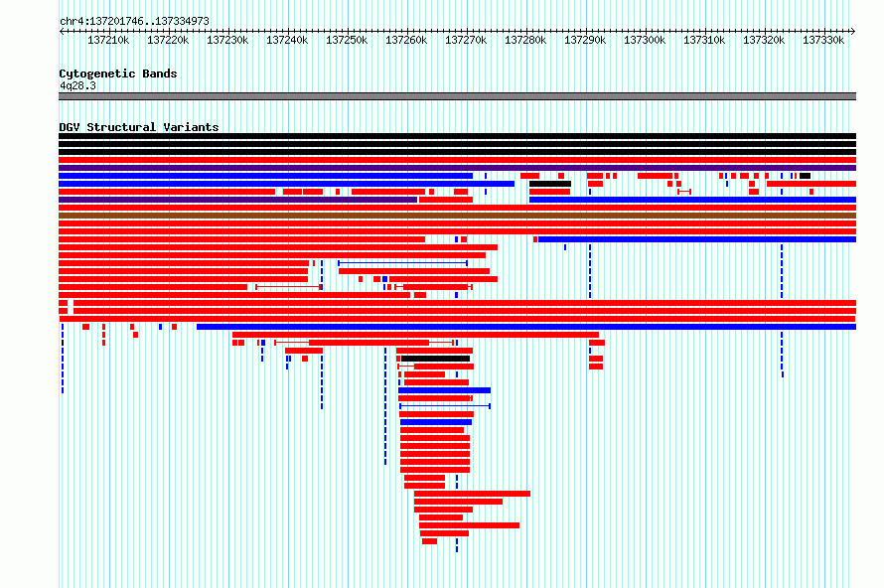Click the 137330k ruler label
The image size is (884, 588).
tap(823, 40)
